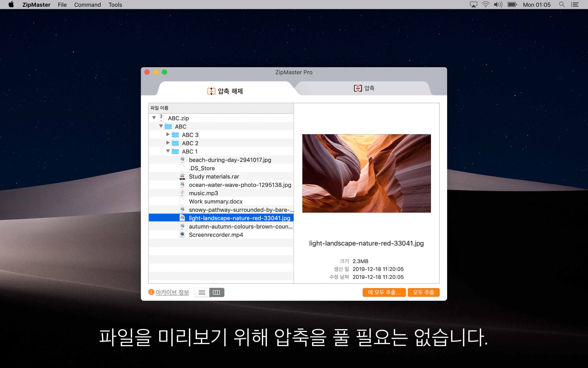Image resolution: width=588 pixels, height=368 pixels.
Task: Click the 에 모두 추출... button
Action: pos(384,292)
